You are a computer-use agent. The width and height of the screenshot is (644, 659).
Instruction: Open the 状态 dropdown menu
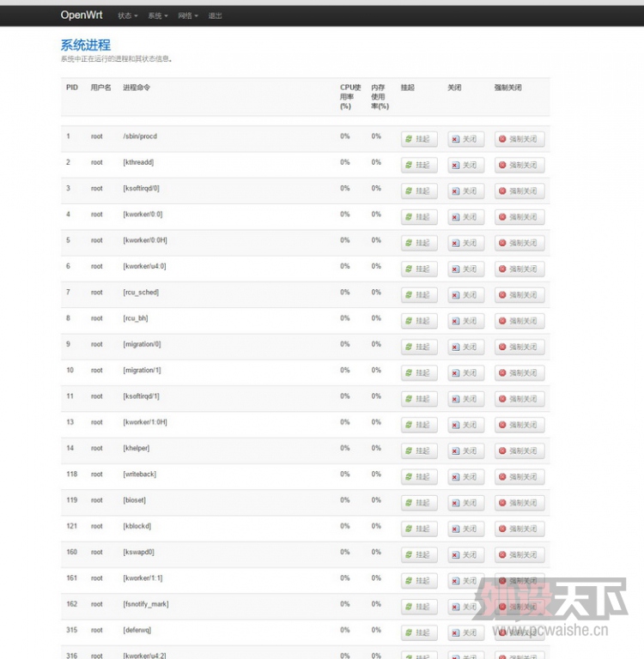128,16
